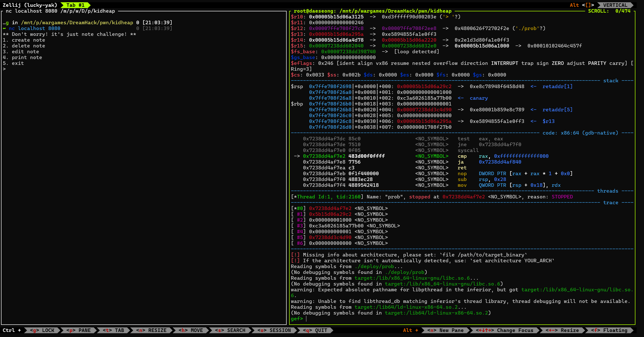Click the Zellij (lucky-yak) session name
This screenshot has height=337, width=644.
coord(30,5)
